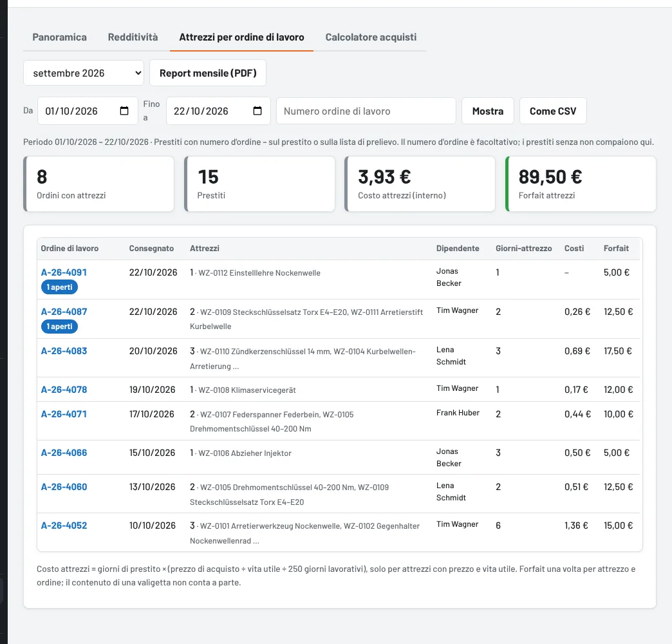This screenshot has width=672, height=644.
Task: Switch to the Redditività tab
Action: point(133,37)
